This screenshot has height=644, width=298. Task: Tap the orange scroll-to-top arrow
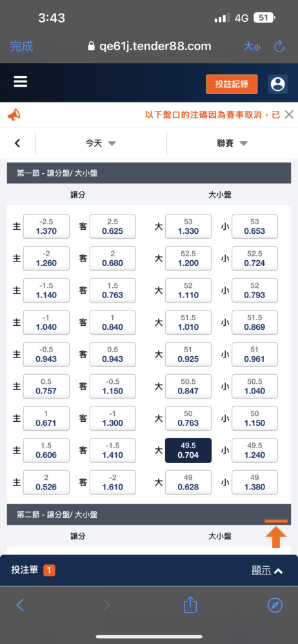tap(276, 533)
